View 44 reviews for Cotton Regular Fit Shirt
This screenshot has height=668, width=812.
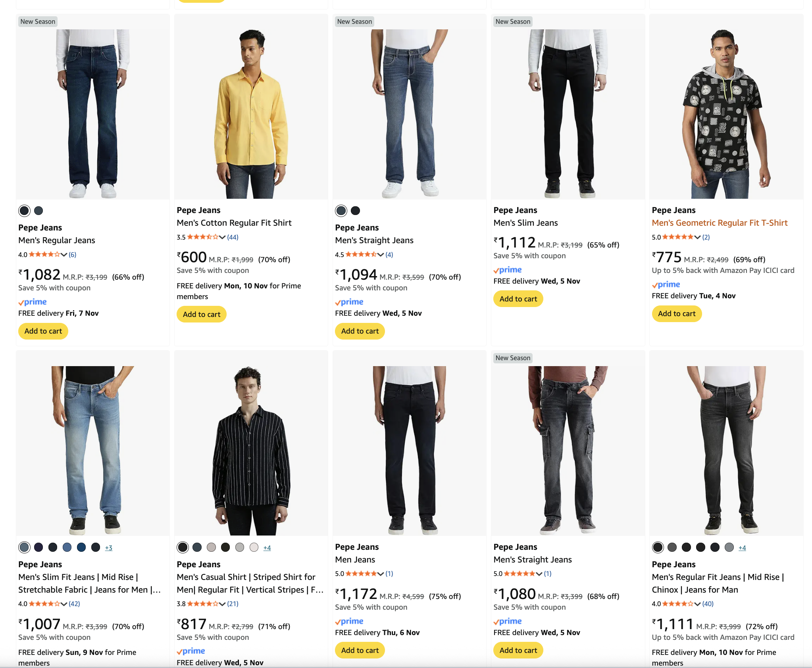coord(233,237)
